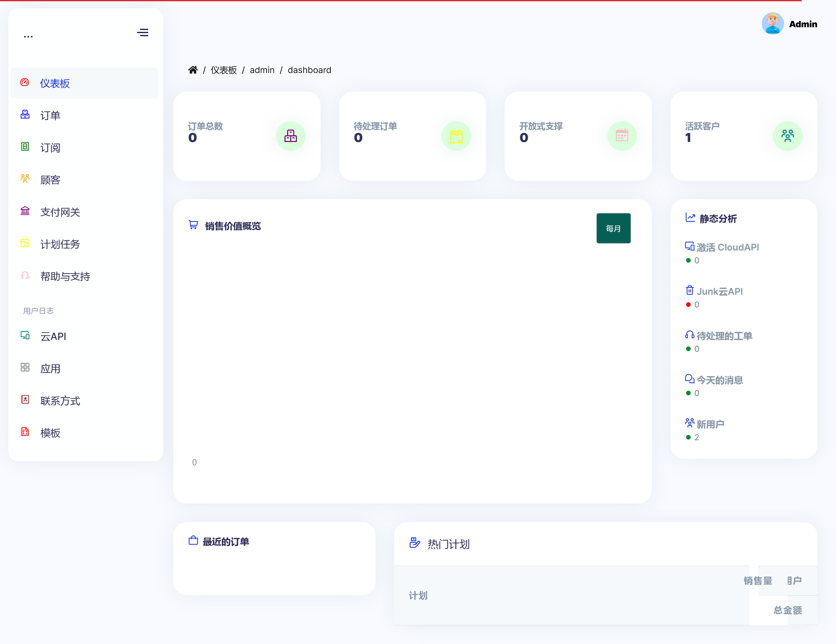Click the 顾客 customers icon
This screenshot has height=644, width=836.
pos(24,179)
